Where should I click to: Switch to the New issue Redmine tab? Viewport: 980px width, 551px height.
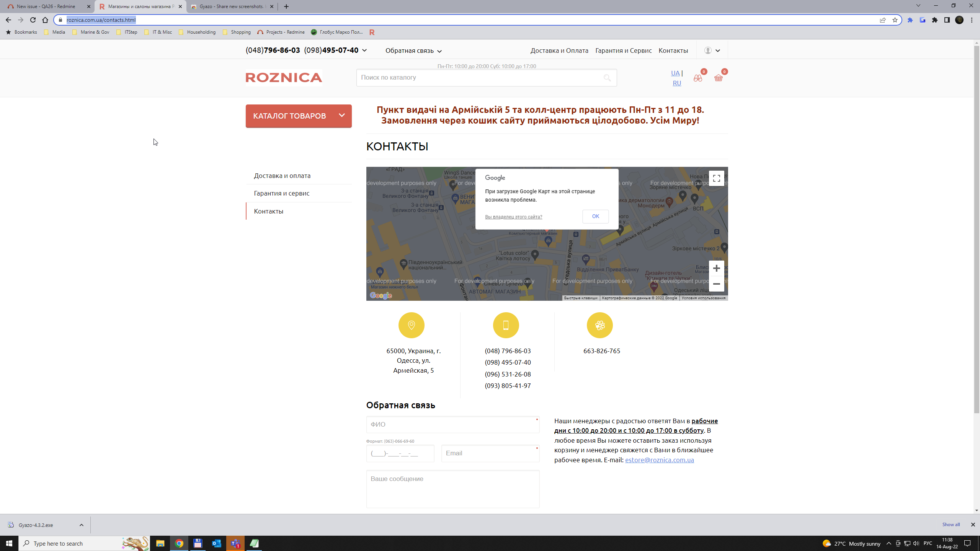tap(46, 7)
